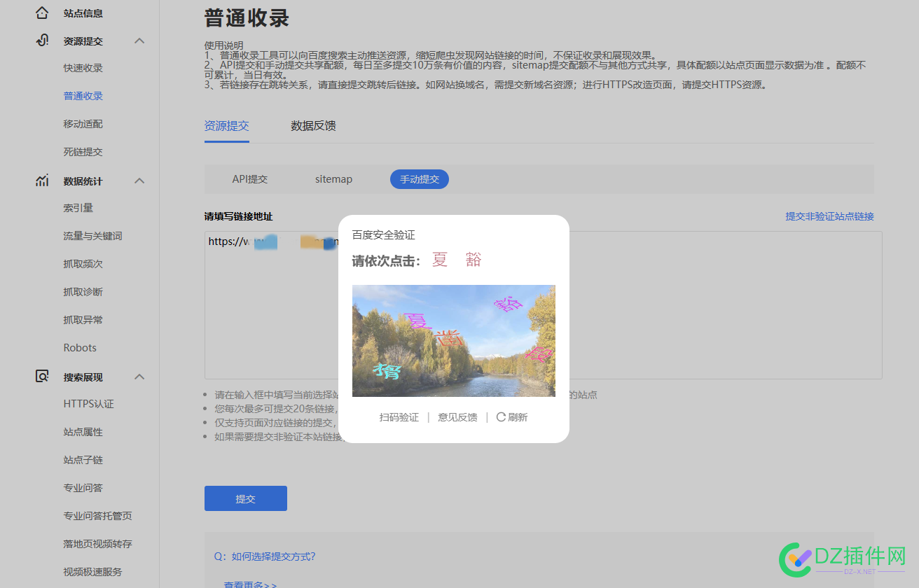Open 落地页视频转存 in sidebar
Image resolution: width=919 pixels, height=588 pixels.
coord(97,544)
